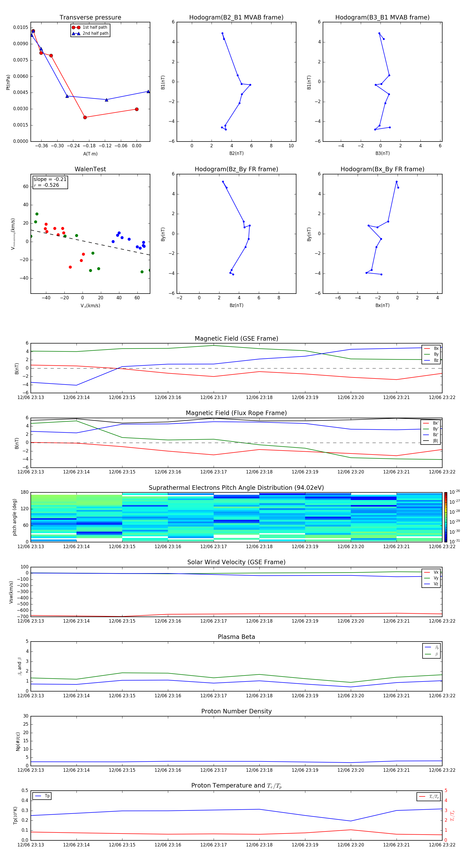This screenshot has height=868, width=473.
Task: Select the Vx legend entry in solar wind plot
Action: (431, 573)
